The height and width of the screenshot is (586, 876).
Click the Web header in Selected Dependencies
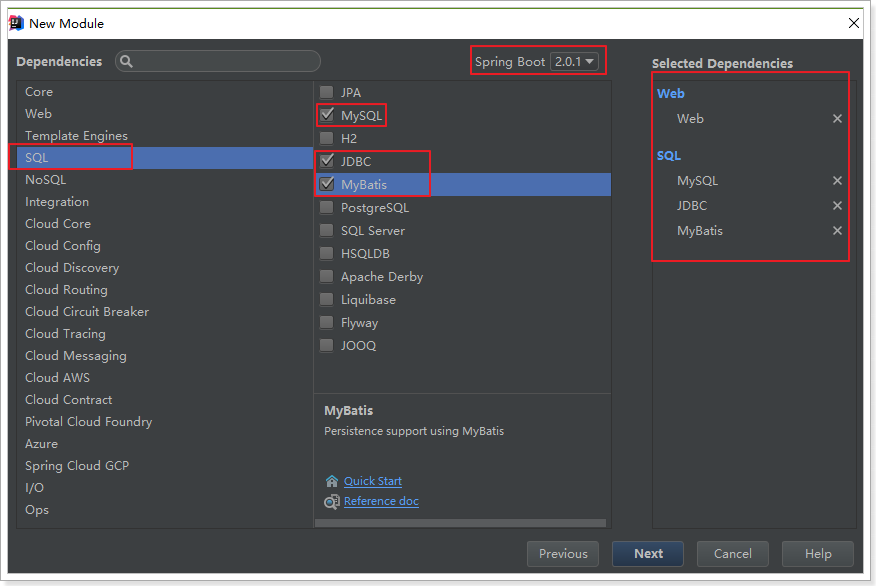(670, 93)
